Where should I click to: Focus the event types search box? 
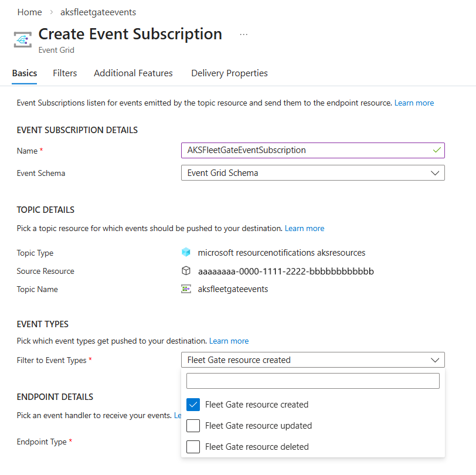(313, 381)
